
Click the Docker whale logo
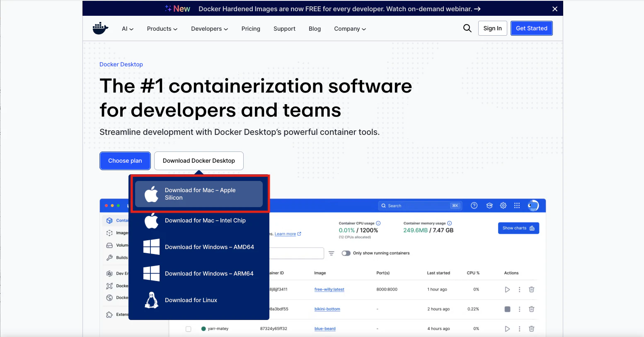pyautogui.click(x=100, y=28)
